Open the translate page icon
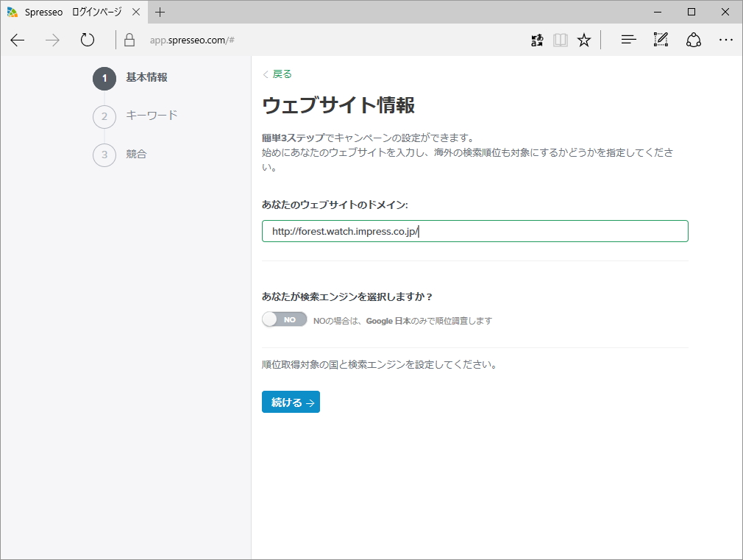The width and height of the screenshot is (743, 560). (x=536, y=40)
